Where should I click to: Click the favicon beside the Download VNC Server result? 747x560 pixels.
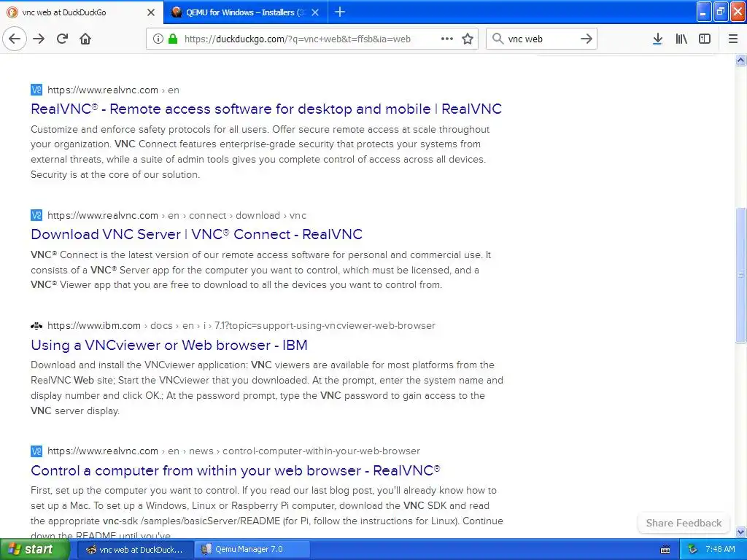coord(36,215)
